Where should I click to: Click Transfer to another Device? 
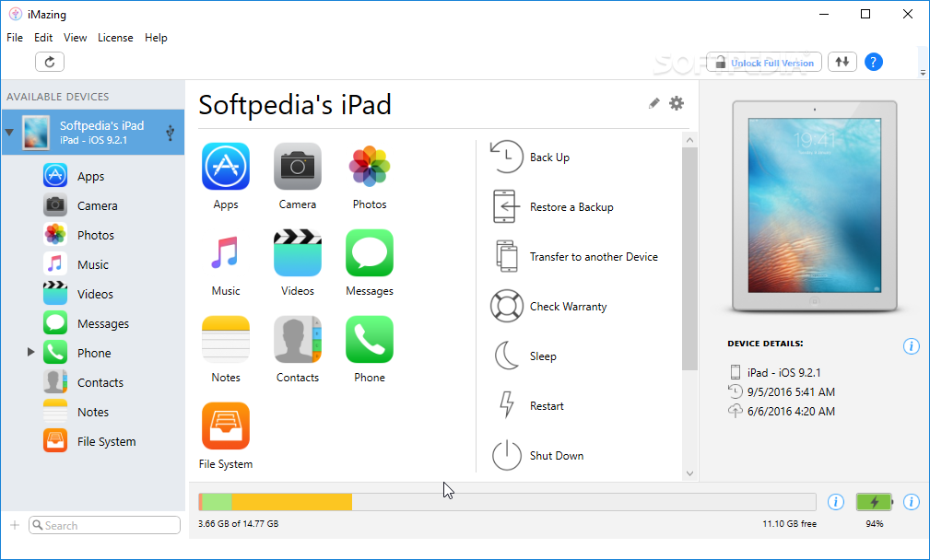tap(594, 257)
